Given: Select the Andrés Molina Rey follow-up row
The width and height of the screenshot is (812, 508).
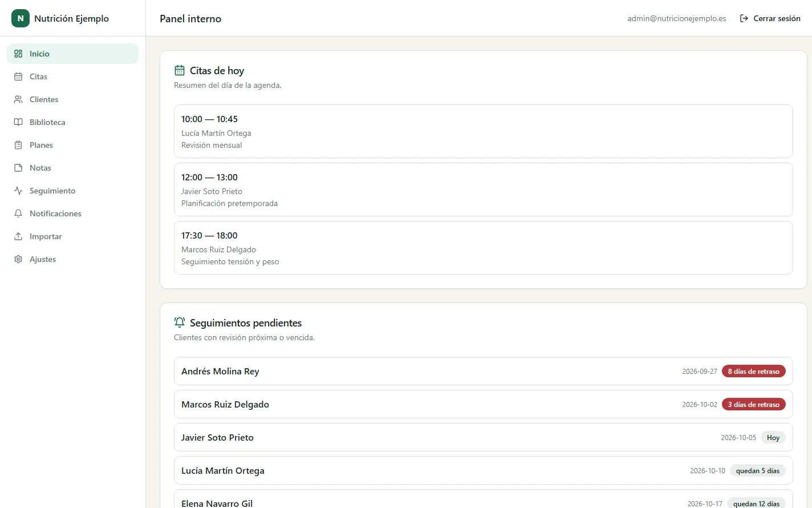Looking at the screenshot, I should tap(483, 371).
